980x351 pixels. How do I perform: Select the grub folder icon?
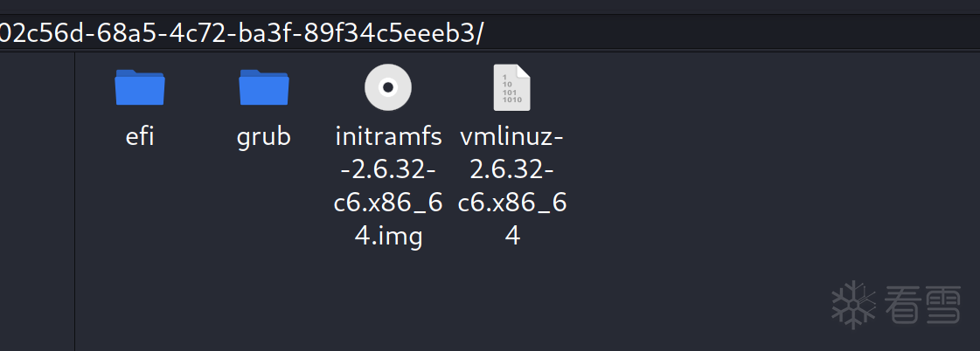[x=264, y=87]
